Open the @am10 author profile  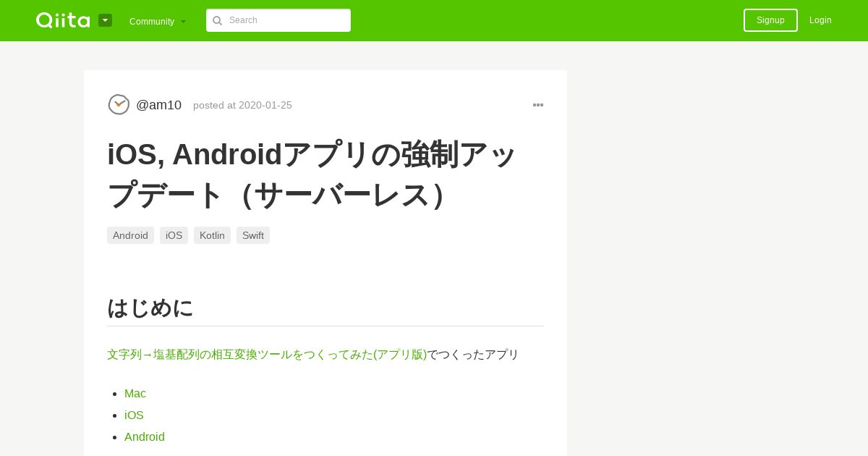click(x=158, y=105)
